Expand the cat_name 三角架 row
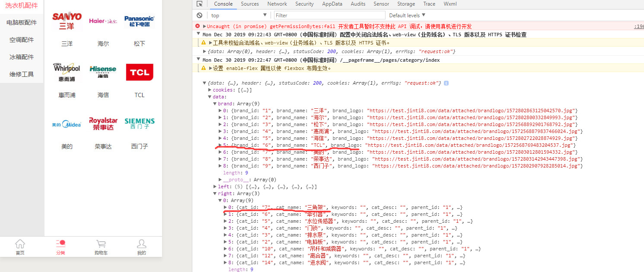644x272 pixels. tap(226, 207)
